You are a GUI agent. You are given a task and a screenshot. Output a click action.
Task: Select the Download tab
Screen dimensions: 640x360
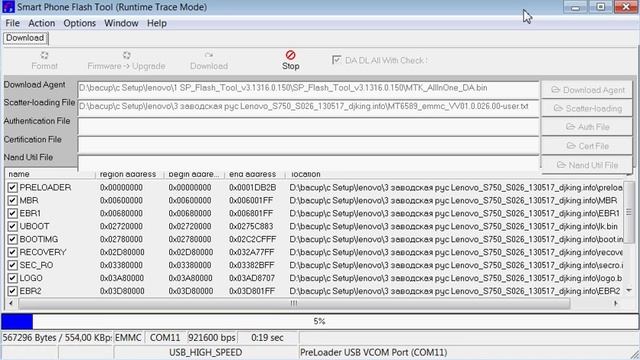pyautogui.click(x=25, y=38)
